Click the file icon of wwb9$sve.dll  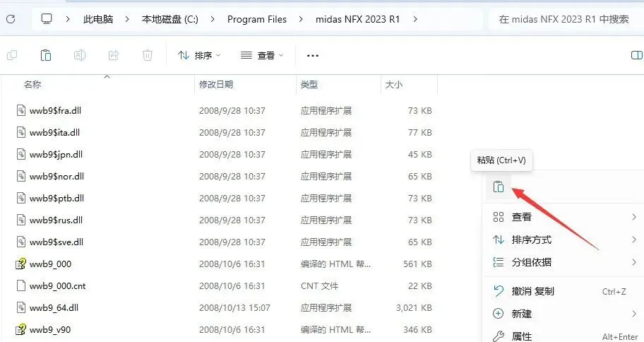[21, 242]
